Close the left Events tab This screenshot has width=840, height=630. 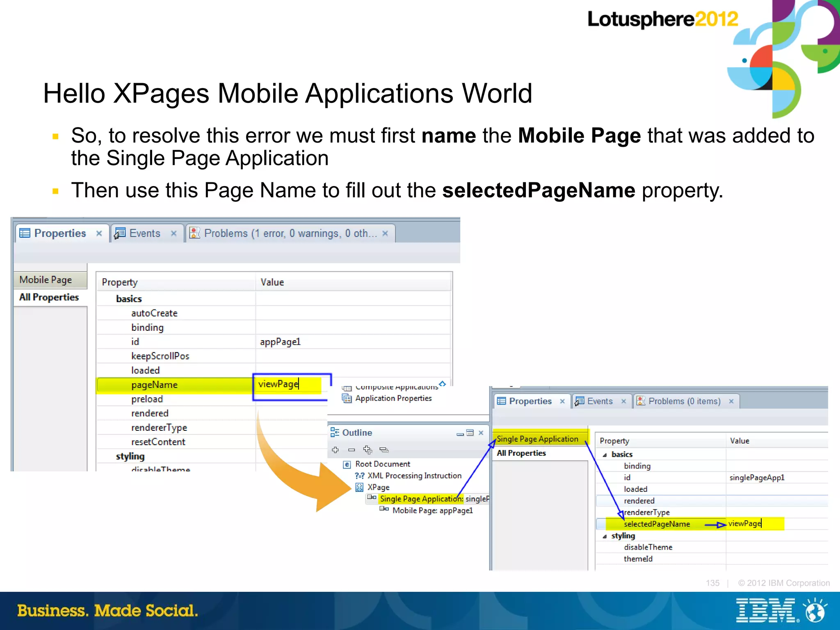pyautogui.click(x=173, y=233)
